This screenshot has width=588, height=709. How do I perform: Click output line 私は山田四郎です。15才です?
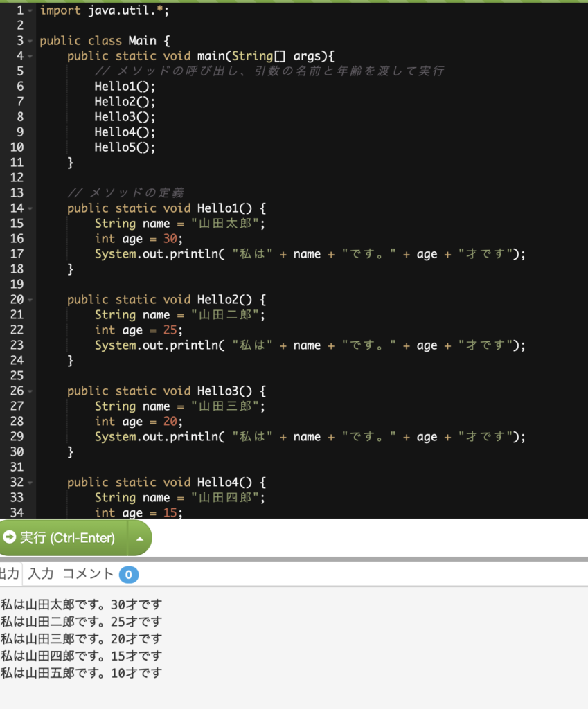(81, 656)
